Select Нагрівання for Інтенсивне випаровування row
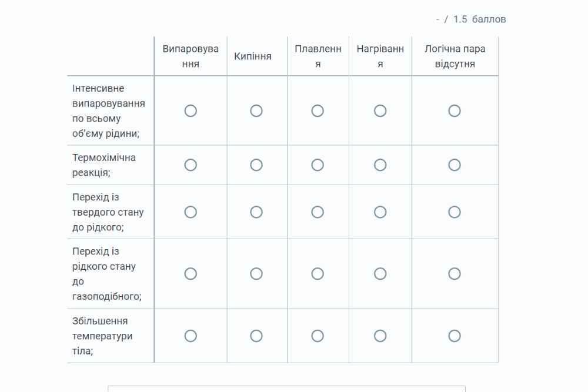This screenshot has width=588, height=392. click(x=380, y=111)
